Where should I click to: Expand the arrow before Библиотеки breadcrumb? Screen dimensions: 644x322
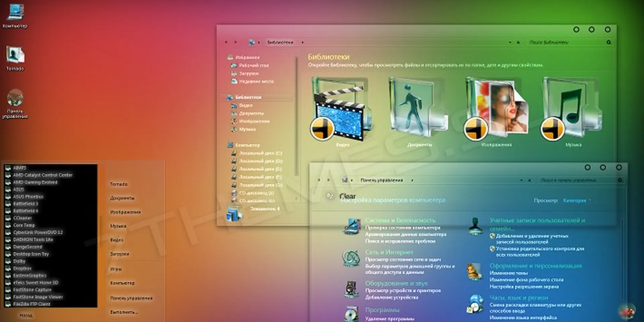coord(259,42)
